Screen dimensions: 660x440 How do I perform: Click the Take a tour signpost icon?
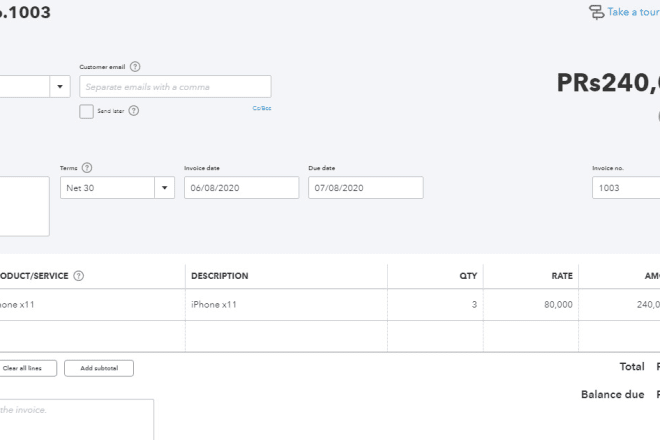596,12
